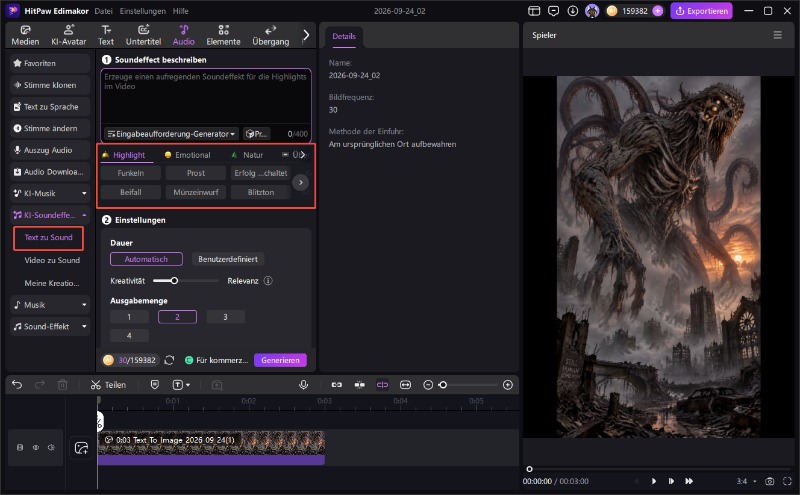800x495 pixels.
Task: Play the preview video
Action: click(x=654, y=481)
